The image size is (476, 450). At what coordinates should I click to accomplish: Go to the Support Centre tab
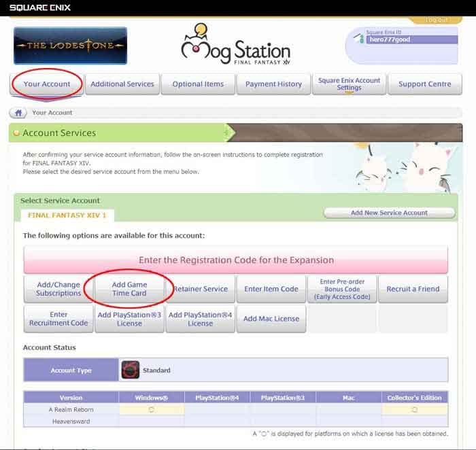tap(425, 84)
